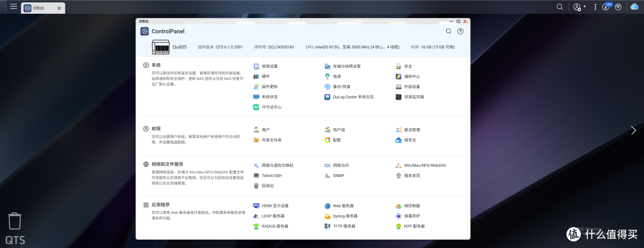This screenshot has height=248, width=644.
Task: Search inside ControlPanel window
Action: tap(448, 31)
